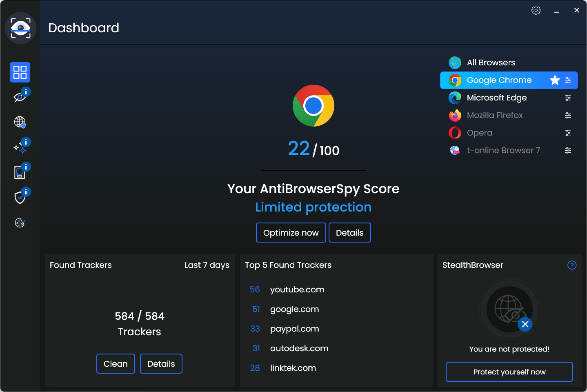The width and height of the screenshot is (587, 392).
Task: Open the sparkle cleaner sidebar icon
Action: click(x=20, y=147)
